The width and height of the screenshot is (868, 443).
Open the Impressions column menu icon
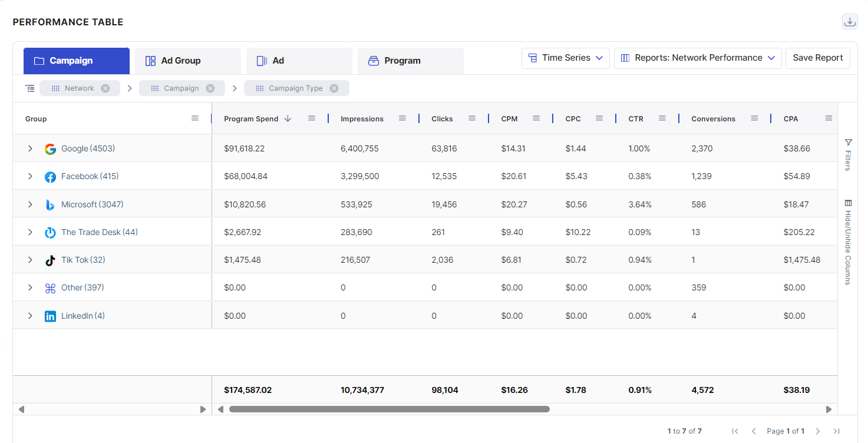(x=402, y=118)
